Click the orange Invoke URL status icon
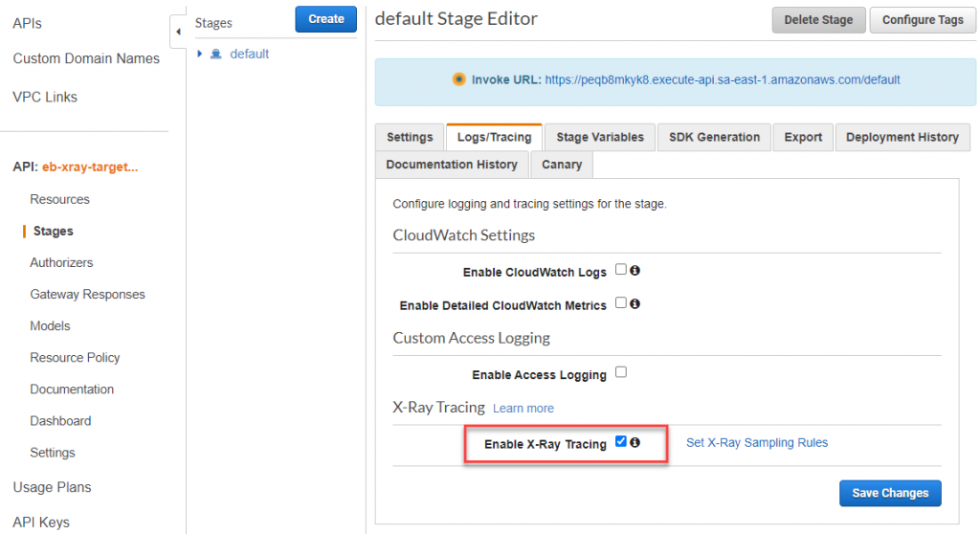 (x=459, y=79)
